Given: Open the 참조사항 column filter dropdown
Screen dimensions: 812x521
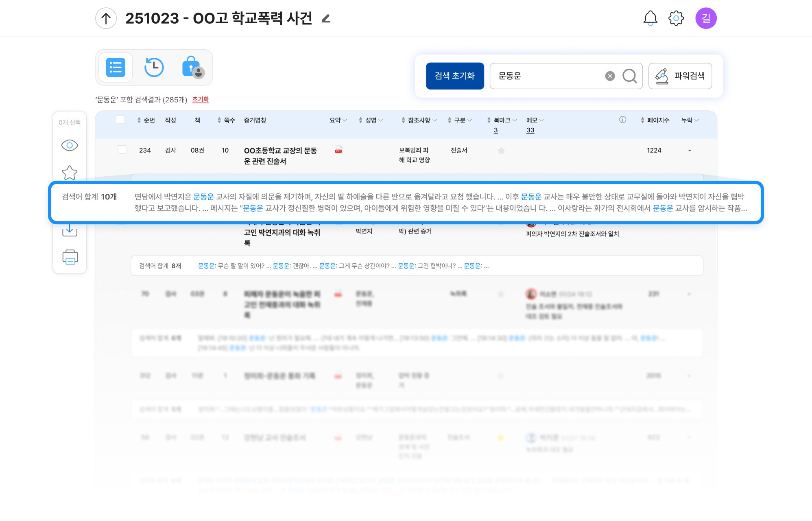Looking at the screenshot, I should [x=434, y=120].
